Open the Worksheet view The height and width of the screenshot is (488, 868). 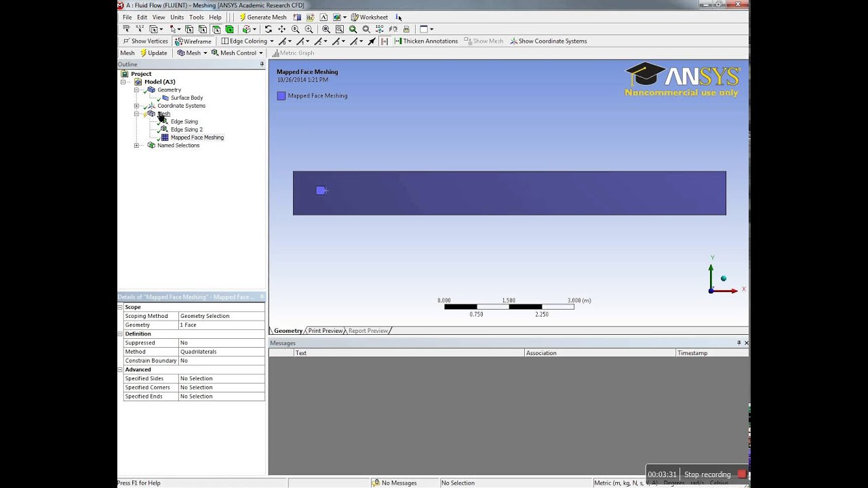tap(370, 17)
